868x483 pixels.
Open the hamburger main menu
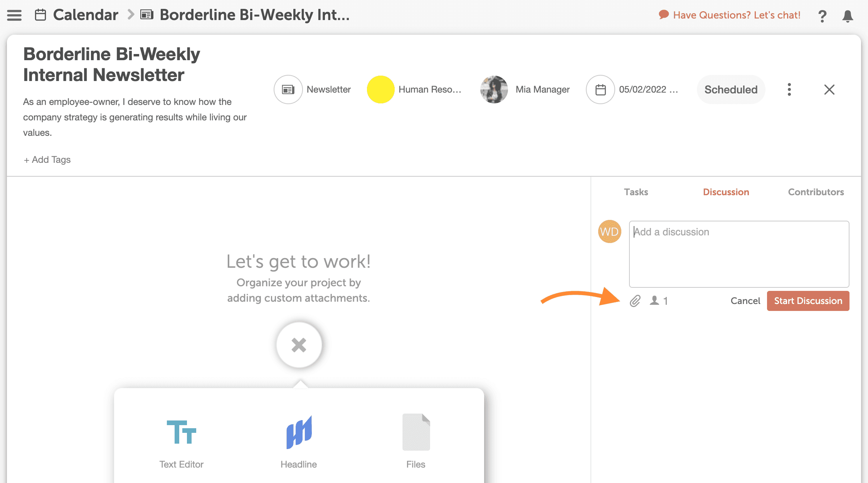tap(14, 15)
